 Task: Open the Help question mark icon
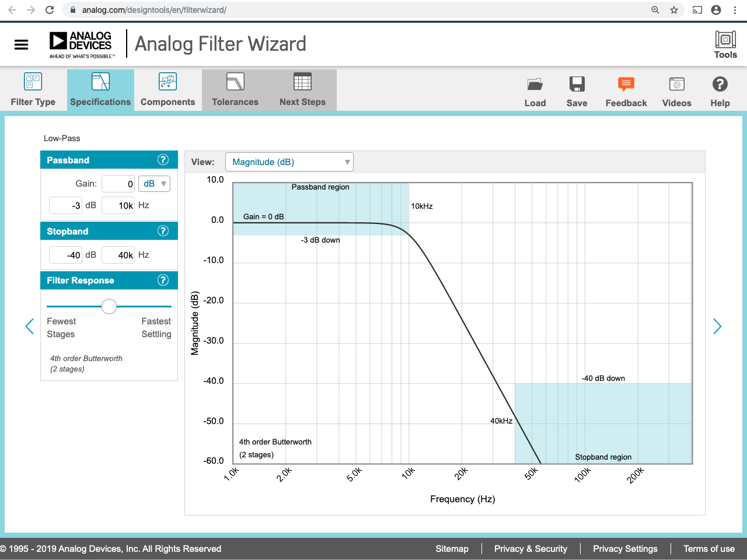(x=720, y=84)
